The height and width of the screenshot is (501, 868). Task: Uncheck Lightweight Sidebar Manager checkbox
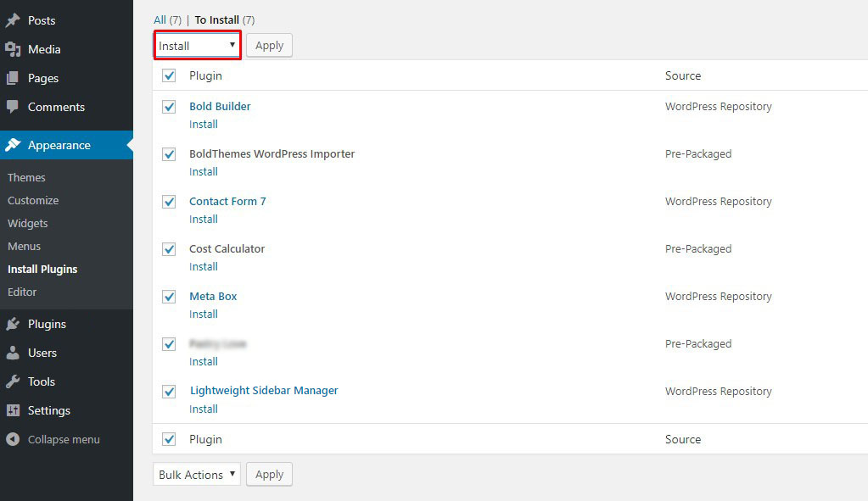point(169,392)
